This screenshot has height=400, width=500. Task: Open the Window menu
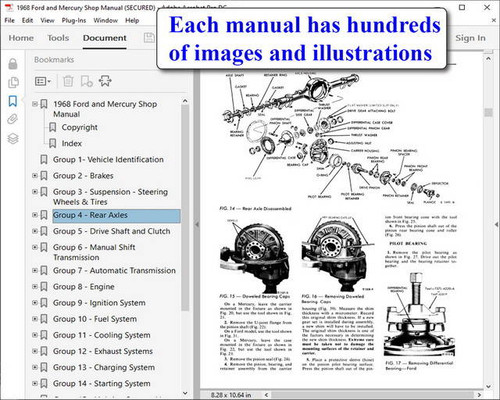[105, 20]
